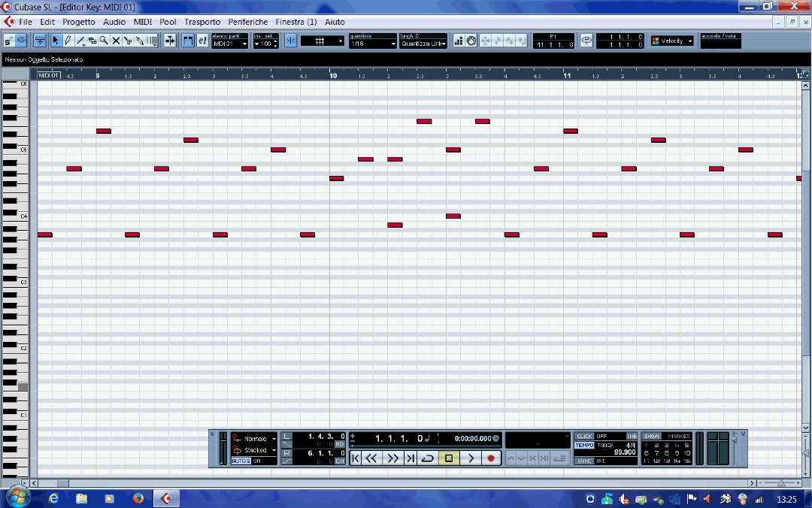This screenshot has width=812, height=508.
Task: Open the snap grid type dropdown
Action: tap(323, 41)
